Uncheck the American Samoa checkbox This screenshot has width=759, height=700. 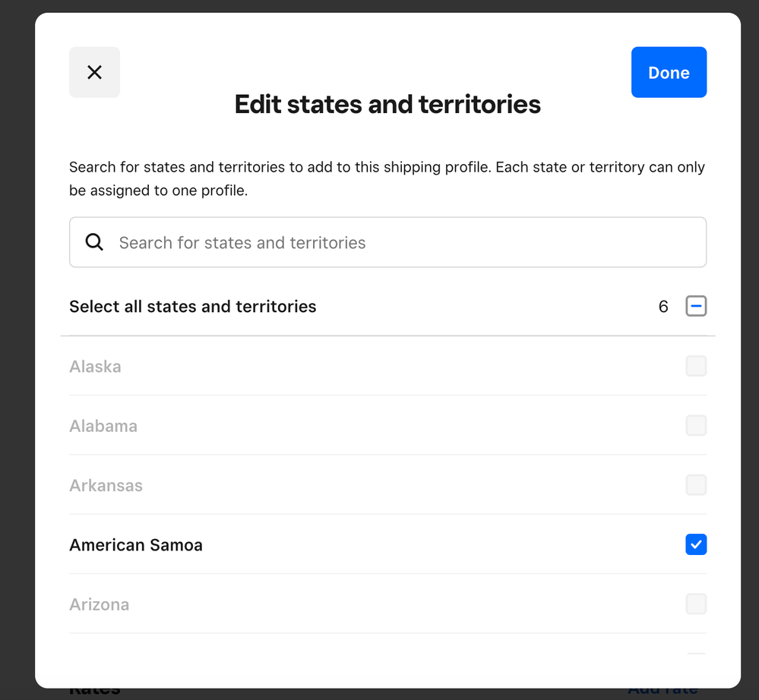(696, 544)
